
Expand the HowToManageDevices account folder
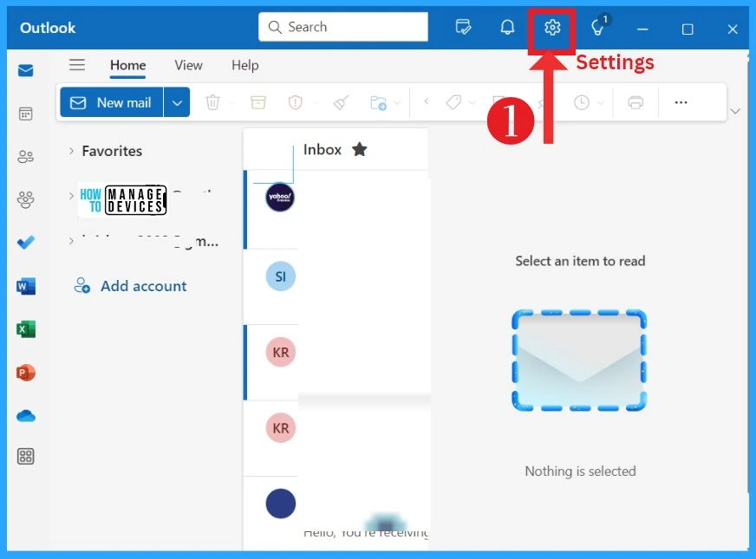[71, 196]
